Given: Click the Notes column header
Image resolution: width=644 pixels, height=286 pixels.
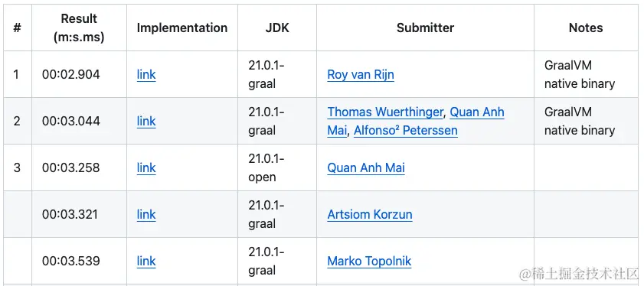Looking at the screenshot, I should click(x=586, y=28).
